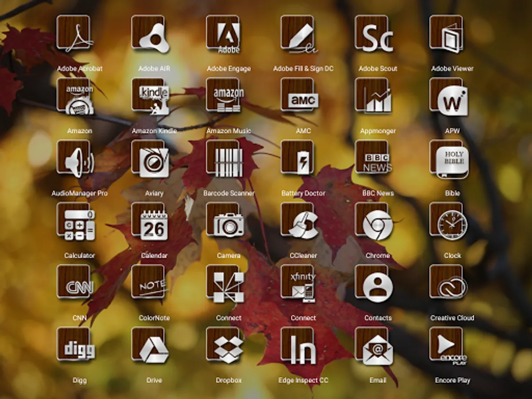532x399 pixels.
Task: Click the "Battery Doctor" label
Action: click(x=303, y=193)
